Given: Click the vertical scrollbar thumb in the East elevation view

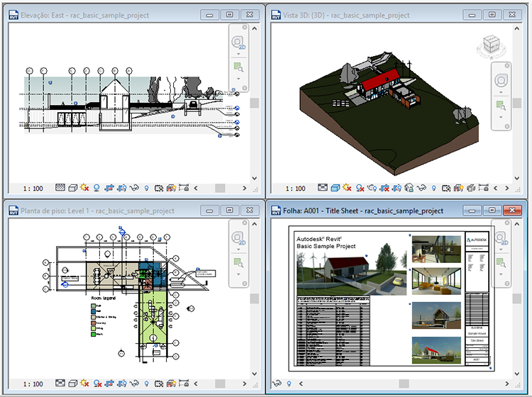Looking at the screenshot, I should pos(255,103).
